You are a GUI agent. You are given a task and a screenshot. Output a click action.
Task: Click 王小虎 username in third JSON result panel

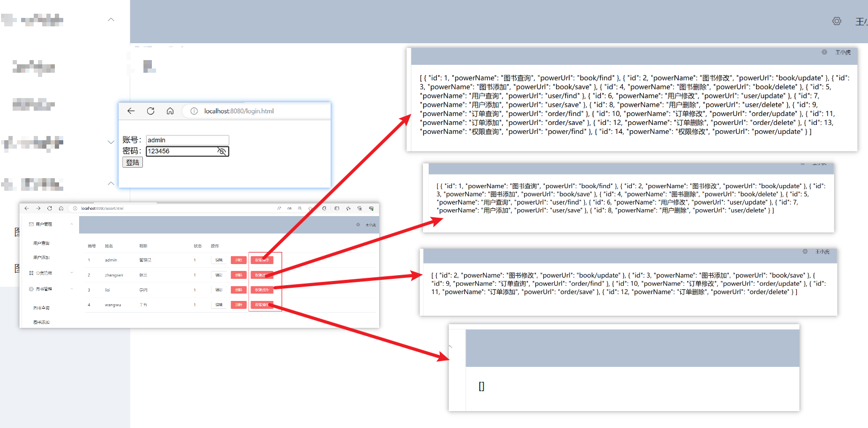pos(822,251)
